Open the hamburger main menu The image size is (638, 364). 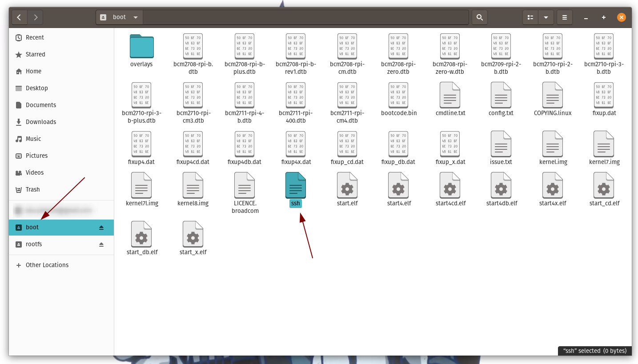(565, 17)
